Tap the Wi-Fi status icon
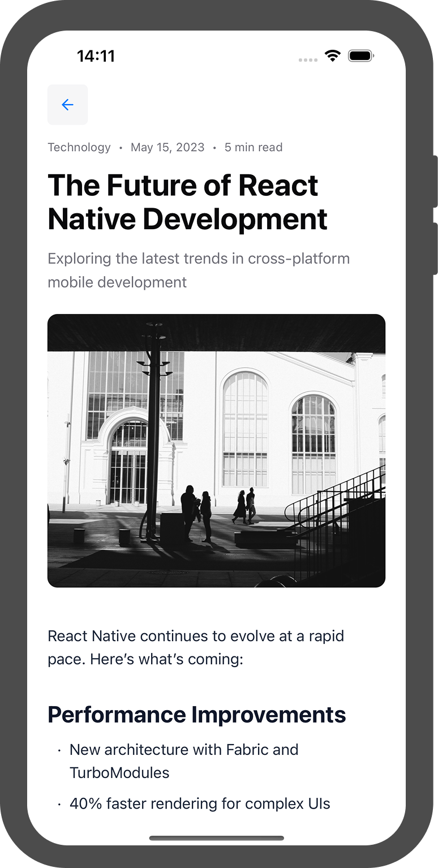This screenshot has width=438, height=868. pyautogui.click(x=333, y=55)
